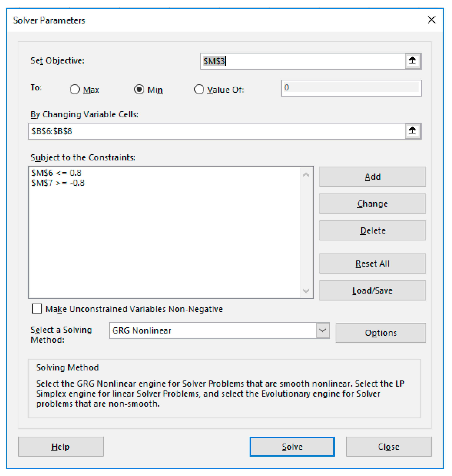This screenshot has height=476, width=452.
Task: Choose the Value Of radio option
Action: tap(199, 89)
